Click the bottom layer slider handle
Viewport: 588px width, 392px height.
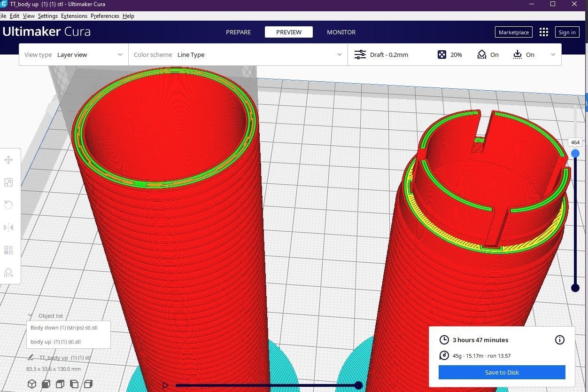click(575, 288)
